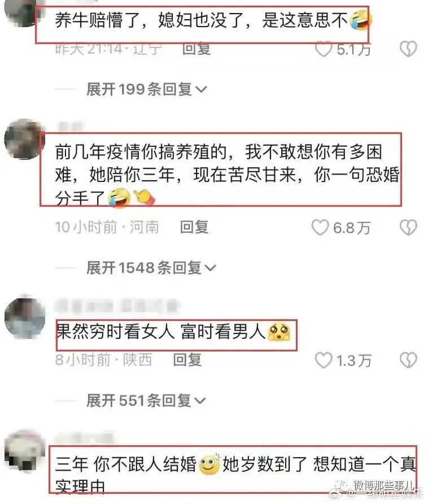This screenshot has height=504, width=428.
Task: Expand 展开199条回复
Action: tap(146, 89)
